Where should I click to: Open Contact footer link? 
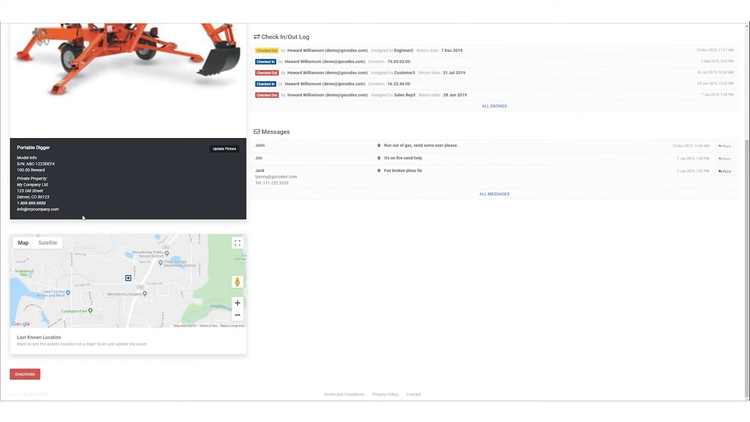[x=414, y=395]
